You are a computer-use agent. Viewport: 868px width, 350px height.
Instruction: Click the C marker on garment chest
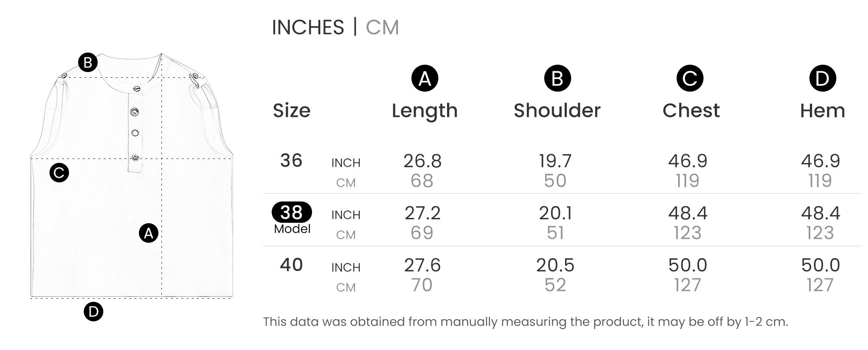pos(59,172)
